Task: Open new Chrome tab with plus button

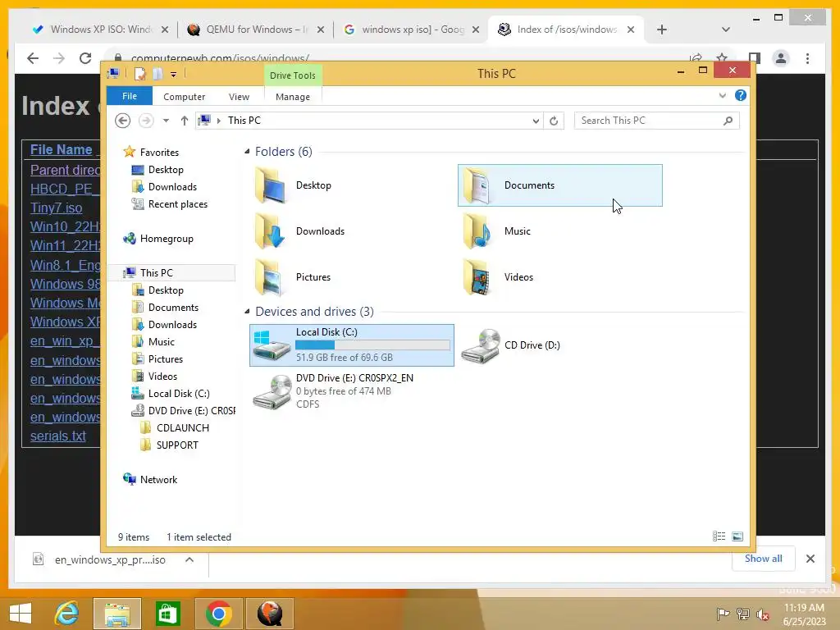Action: click(x=662, y=30)
